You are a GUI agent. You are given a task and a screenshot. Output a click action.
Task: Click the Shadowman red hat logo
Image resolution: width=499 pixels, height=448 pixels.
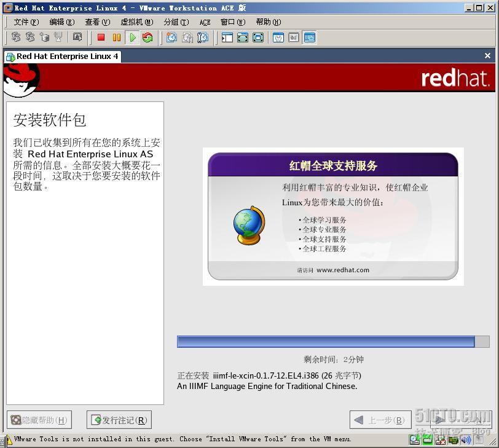[22, 80]
